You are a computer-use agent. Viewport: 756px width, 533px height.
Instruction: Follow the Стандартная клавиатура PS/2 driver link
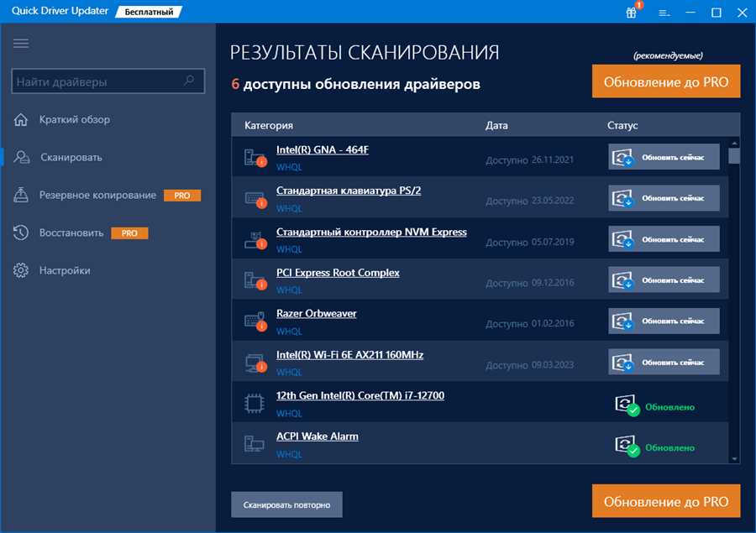(346, 189)
